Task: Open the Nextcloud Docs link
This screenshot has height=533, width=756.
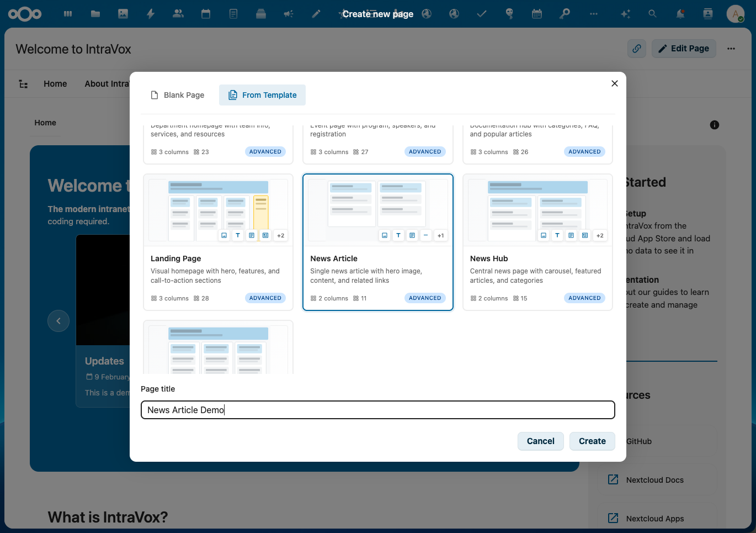Action: click(654, 479)
